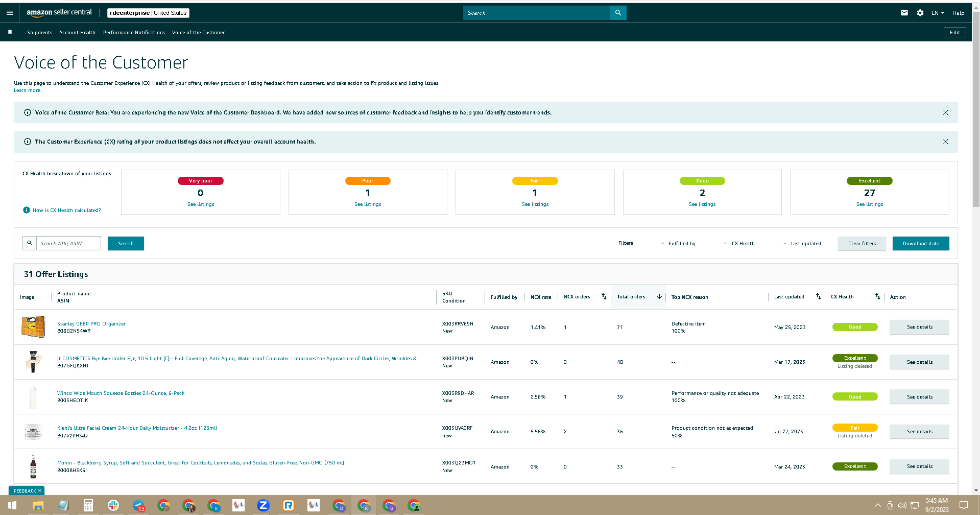The height and width of the screenshot is (515, 980).
Task: Open How is CX Health calculated link
Action: [67, 210]
